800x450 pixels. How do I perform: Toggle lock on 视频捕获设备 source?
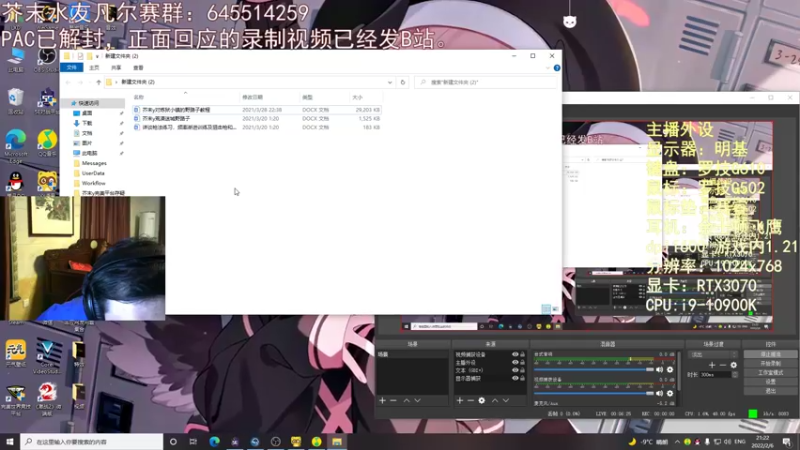[522, 354]
